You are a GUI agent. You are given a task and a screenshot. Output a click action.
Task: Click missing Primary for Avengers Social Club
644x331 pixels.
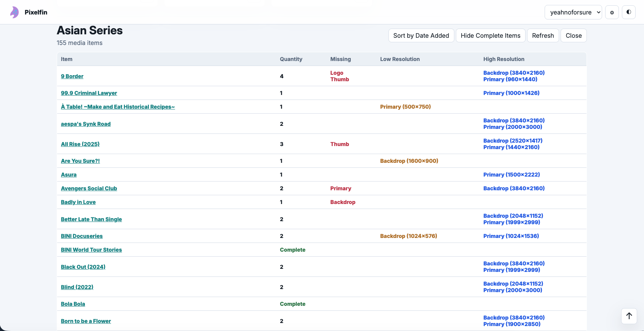tap(340, 188)
